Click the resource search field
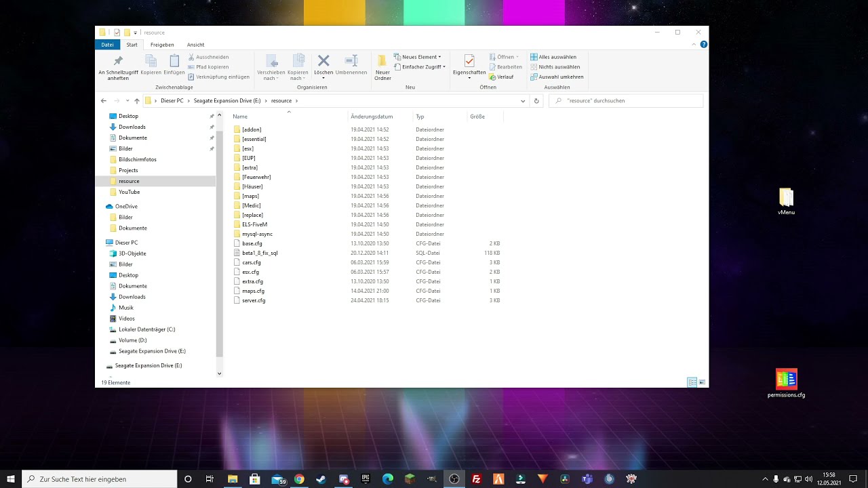 pyautogui.click(x=626, y=101)
